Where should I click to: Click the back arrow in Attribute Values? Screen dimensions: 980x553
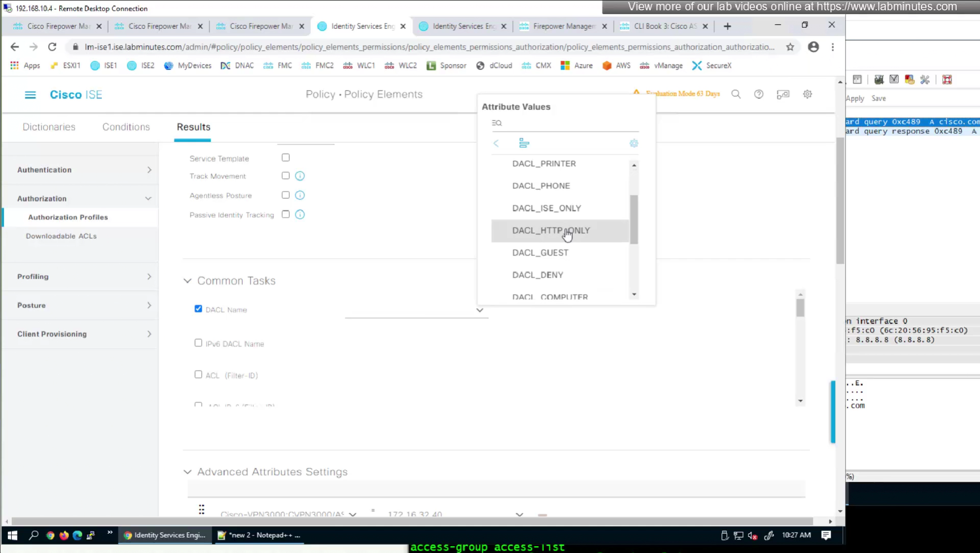coord(496,143)
